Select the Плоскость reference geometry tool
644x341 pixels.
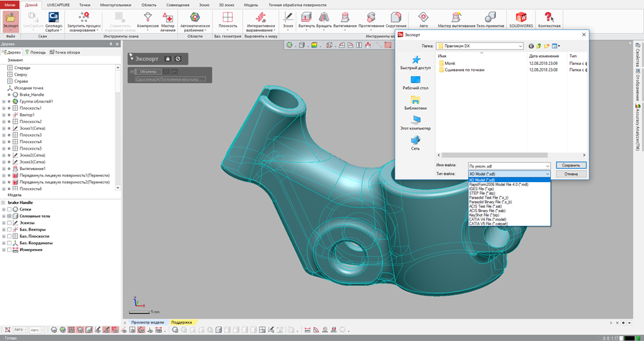pos(228,21)
